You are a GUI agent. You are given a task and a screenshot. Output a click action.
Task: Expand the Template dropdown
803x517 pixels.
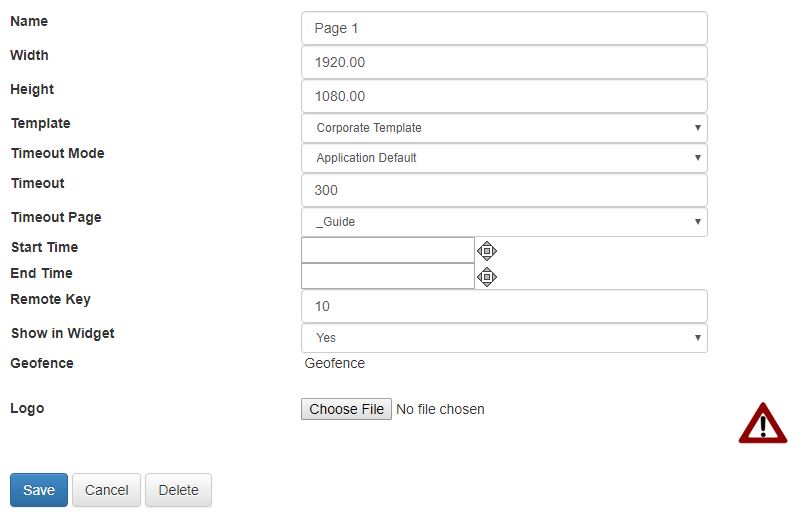coord(504,128)
